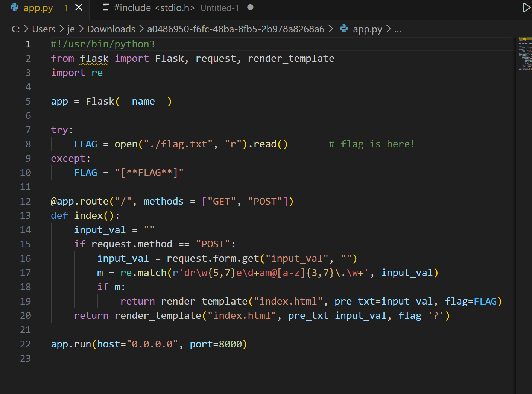Click the Python icon in the breadcrumb bar
Viewport: 532px width, 394px height.
pyautogui.click(x=344, y=29)
